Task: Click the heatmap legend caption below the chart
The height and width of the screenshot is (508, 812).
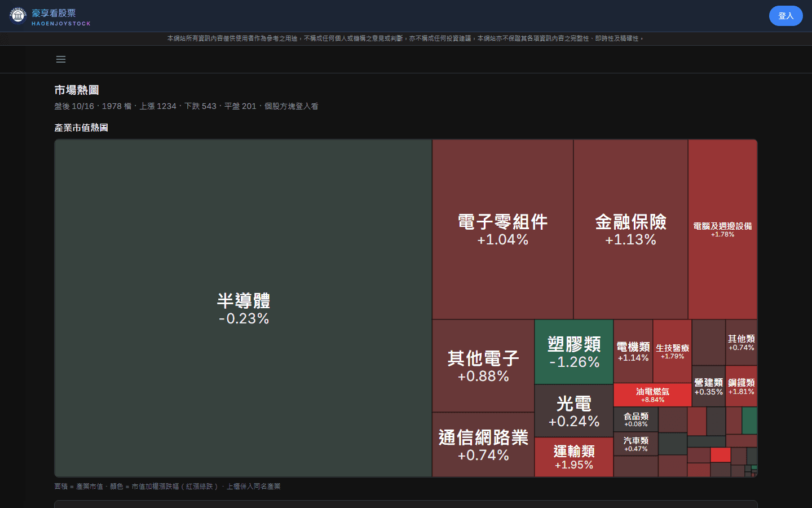Action: tap(167, 486)
